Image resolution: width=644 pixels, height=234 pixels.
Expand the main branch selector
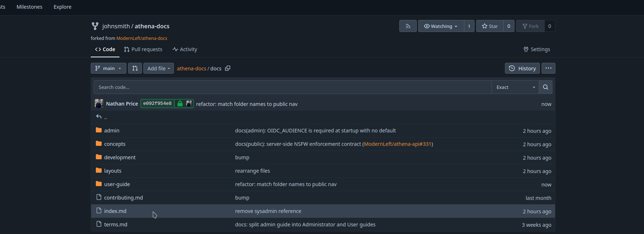[109, 68]
